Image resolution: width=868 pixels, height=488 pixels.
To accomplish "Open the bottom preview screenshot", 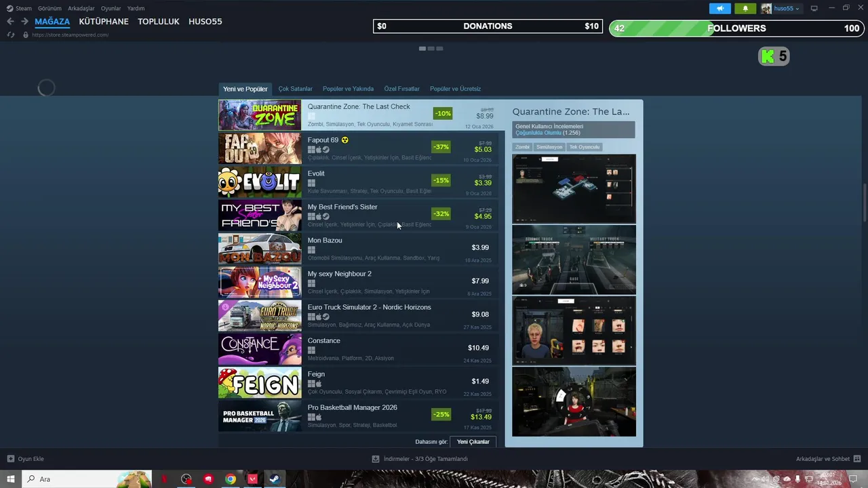I will [574, 402].
